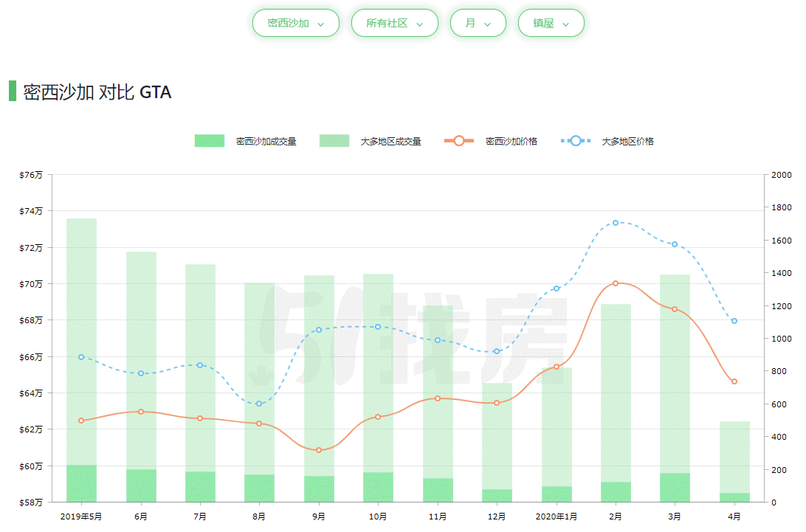Select the 12月 x-axis label
The width and height of the screenshot is (806, 532).
tap(497, 516)
